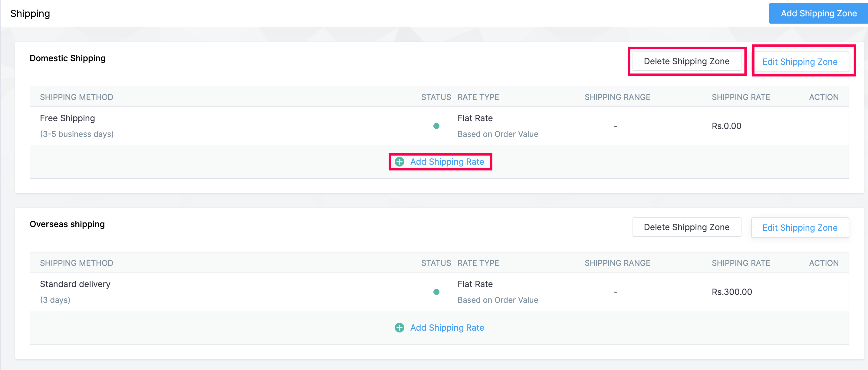
Task: Add Shipping Rate link for Domestic Shipping
Action: tap(447, 162)
